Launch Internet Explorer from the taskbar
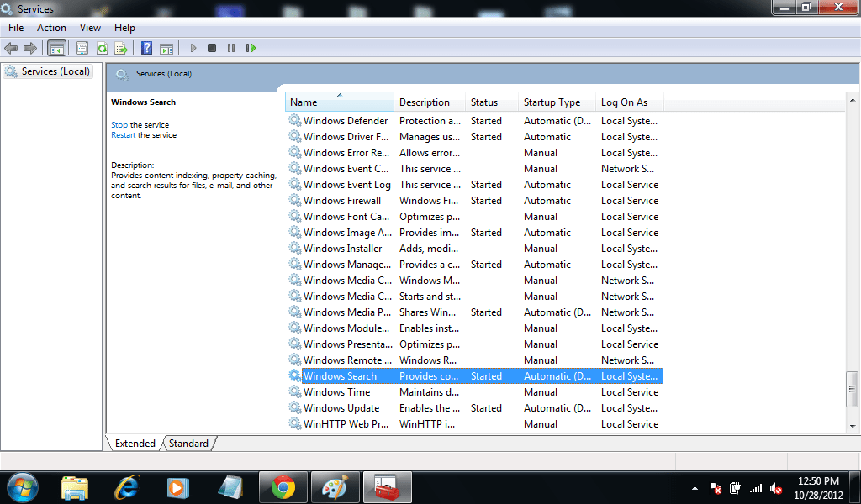This screenshot has height=504, width=861. (x=126, y=487)
